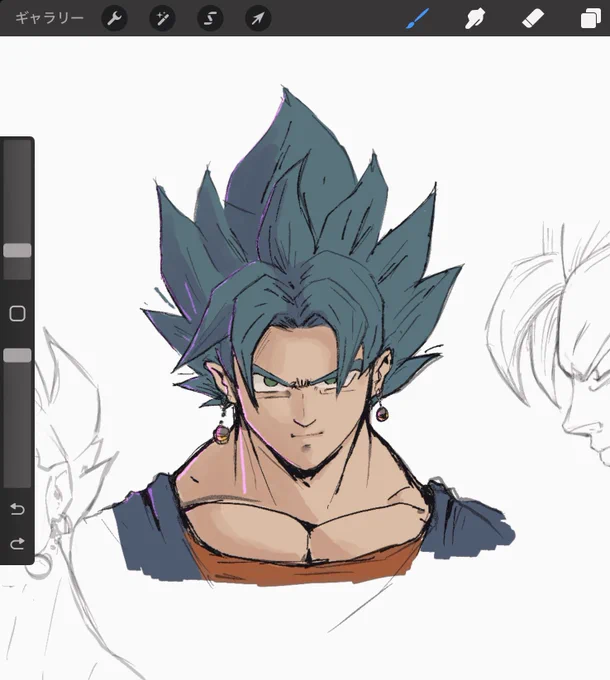Activate the Selection tool
This screenshot has height=680, width=610.
click(210, 18)
